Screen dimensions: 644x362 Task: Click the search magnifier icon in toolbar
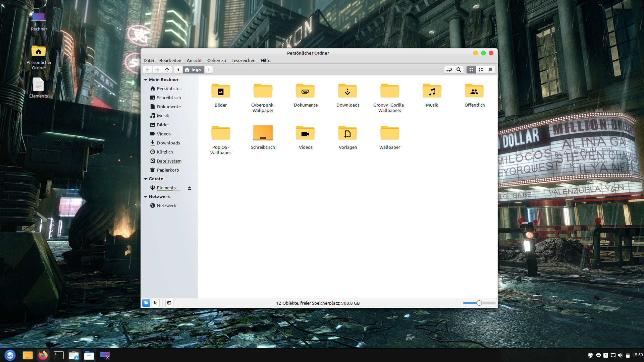point(459,70)
